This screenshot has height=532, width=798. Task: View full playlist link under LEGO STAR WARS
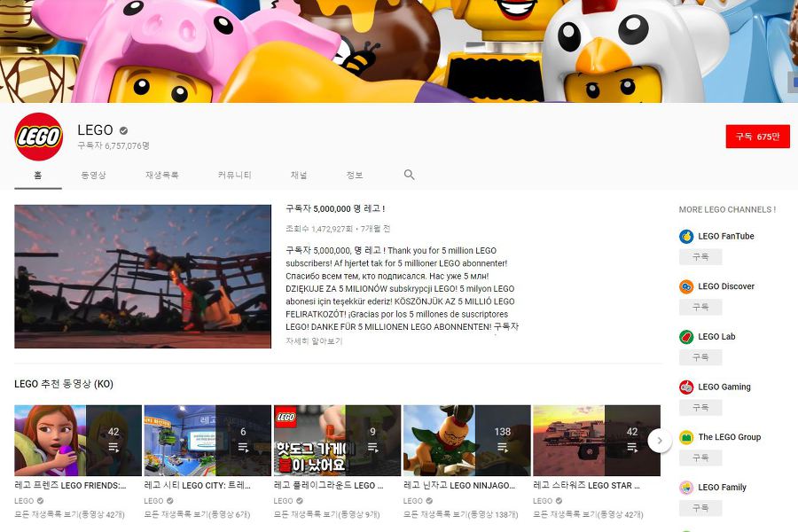tap(588, 514)
